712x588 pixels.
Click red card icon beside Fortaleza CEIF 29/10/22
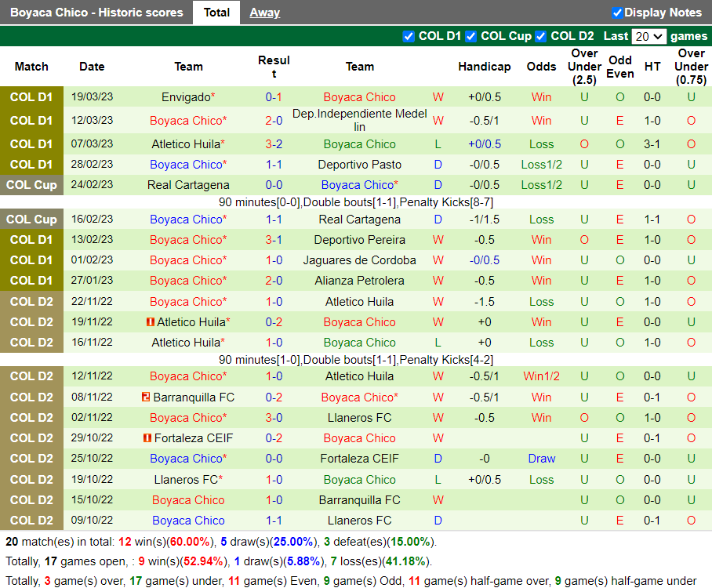[147, 438]
